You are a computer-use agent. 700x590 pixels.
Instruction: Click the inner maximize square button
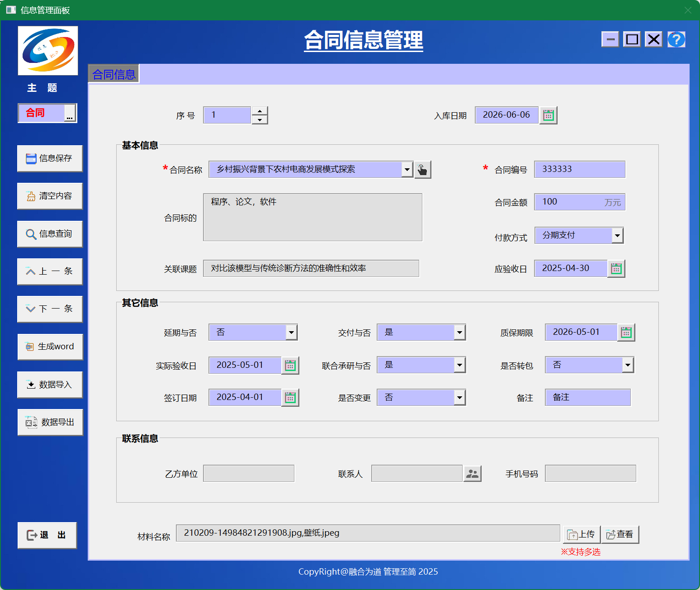click(x=632, y=39)
